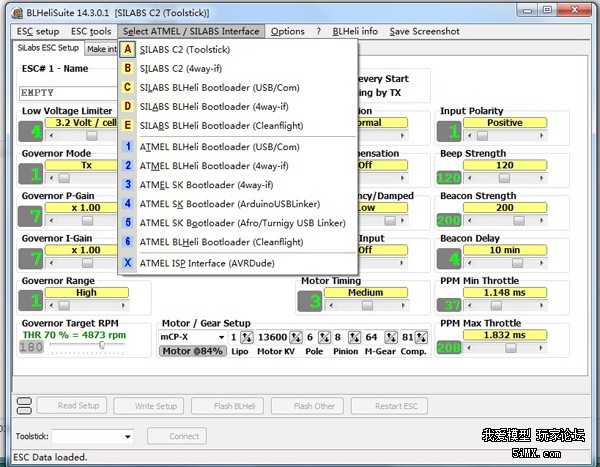Click the Pole count stepper
This screenshot has height=467, width=600.
pyautogui.click(x=324, y=337)
